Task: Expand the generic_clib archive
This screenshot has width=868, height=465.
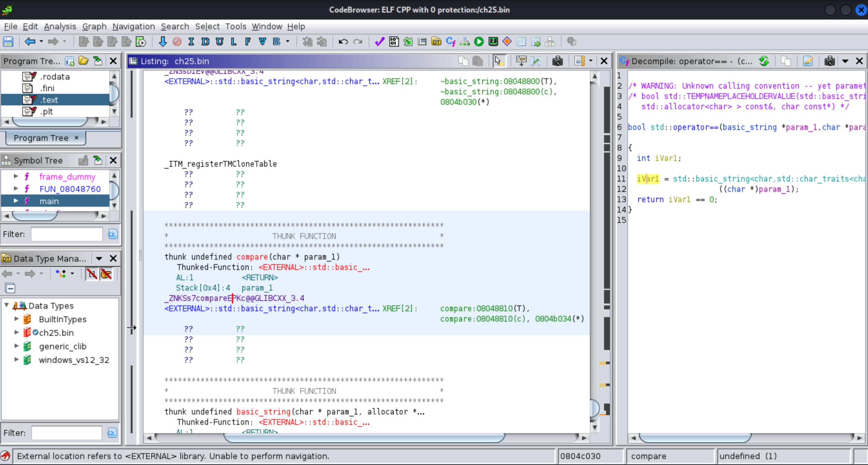Action: [16, 346]
